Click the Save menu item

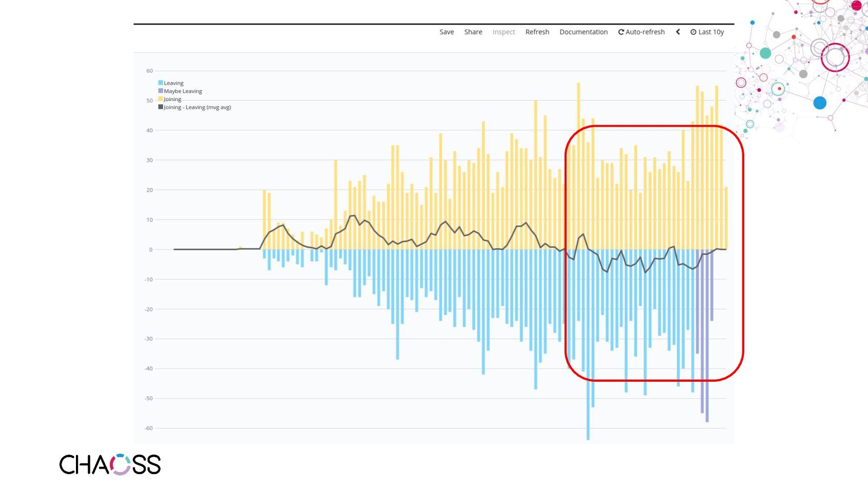click(x=446, y=32)
